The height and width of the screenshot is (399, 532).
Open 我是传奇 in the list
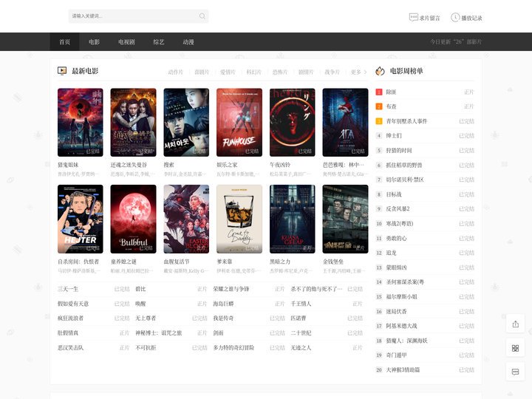pos(223,318)
